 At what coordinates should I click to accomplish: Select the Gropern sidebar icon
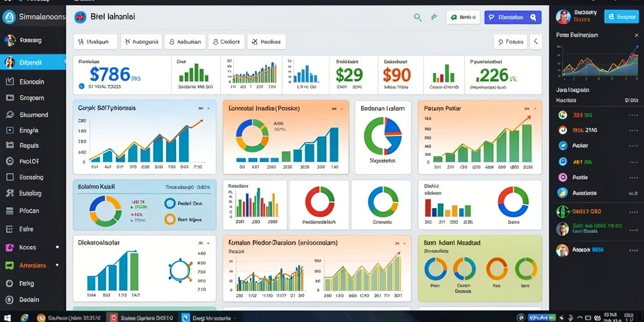(x=10, y=98)
